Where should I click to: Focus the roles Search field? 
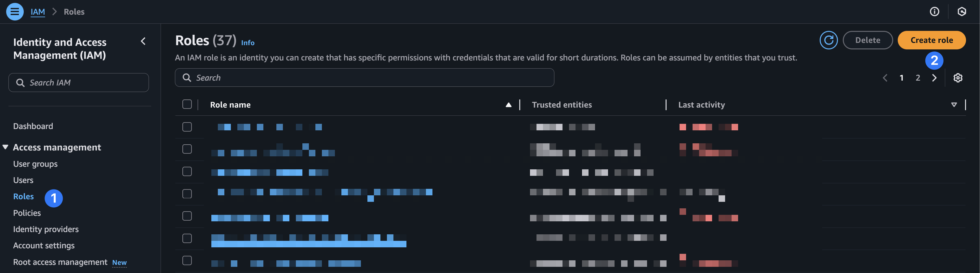point(364,78)
